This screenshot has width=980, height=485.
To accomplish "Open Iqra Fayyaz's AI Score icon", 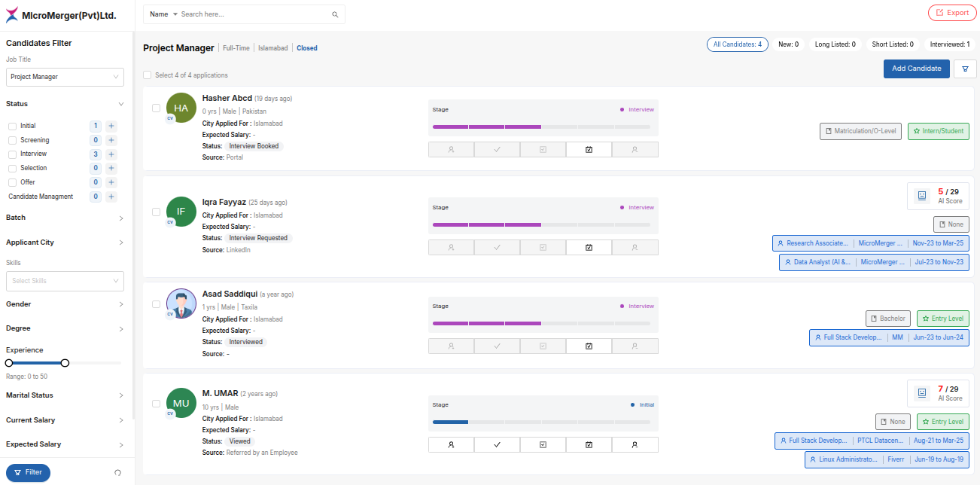I will [921, 196].
